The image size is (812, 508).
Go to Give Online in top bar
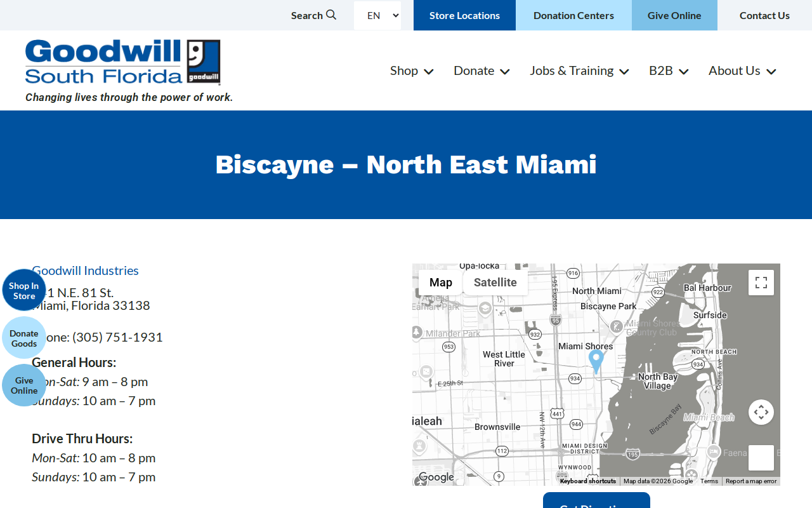(x=674, y=15)
